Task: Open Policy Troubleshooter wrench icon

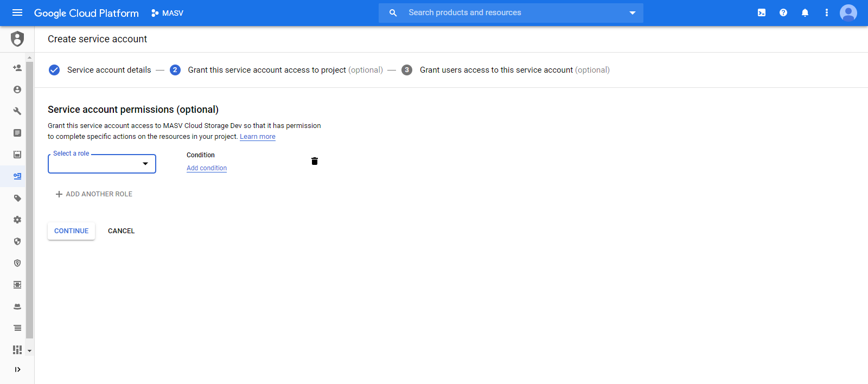Action: tap(17, 111)
